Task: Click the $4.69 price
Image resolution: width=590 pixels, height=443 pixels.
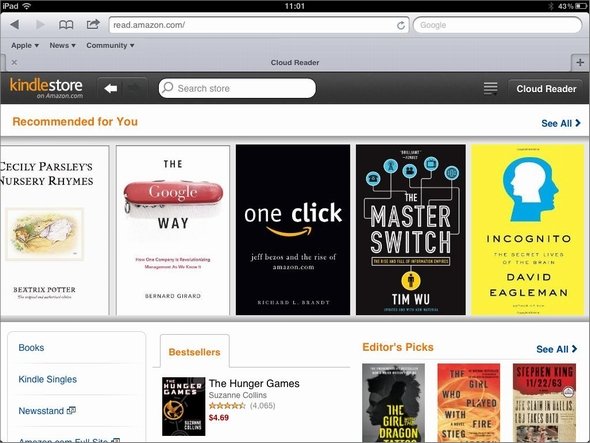Action: coord(219,417)
